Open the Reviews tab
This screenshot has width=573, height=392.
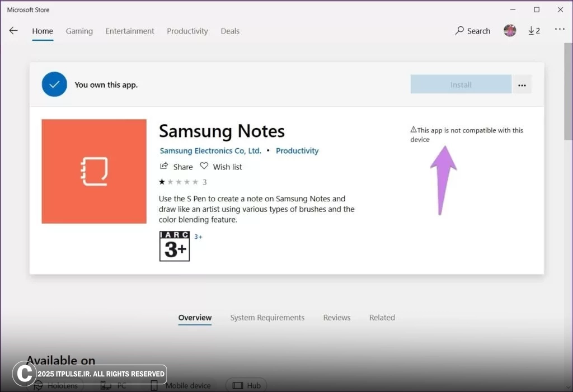(336, 318)
